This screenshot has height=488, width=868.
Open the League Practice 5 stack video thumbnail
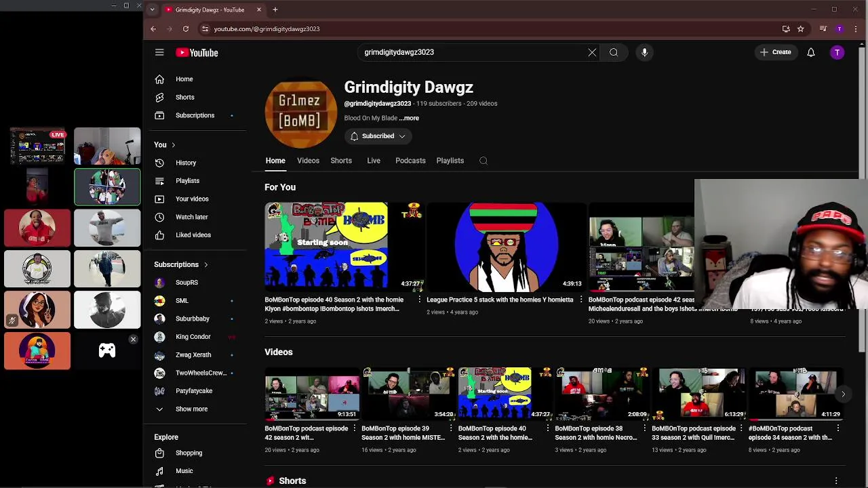(x=506, y=247)
